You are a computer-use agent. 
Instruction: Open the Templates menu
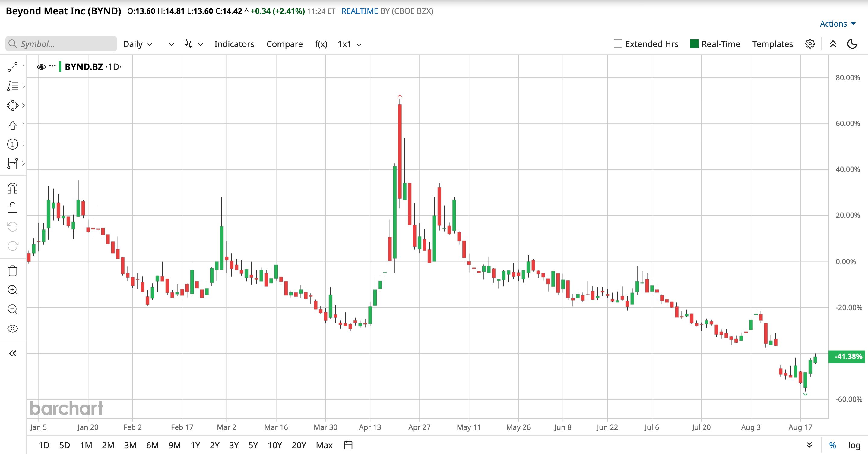[x=772, y=44]
